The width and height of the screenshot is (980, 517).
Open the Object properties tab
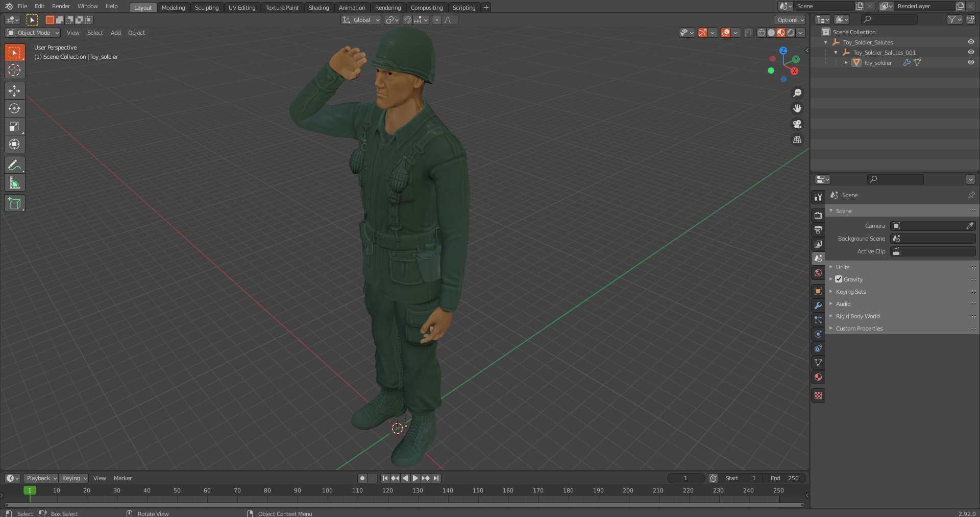(x=818, y=291)
